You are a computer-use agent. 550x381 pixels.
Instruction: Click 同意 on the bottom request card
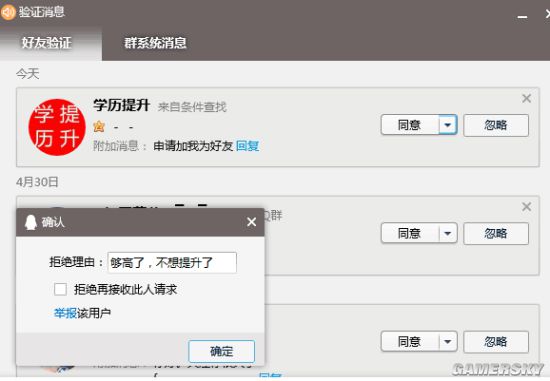pyautogui.click(x=410, y=341)
